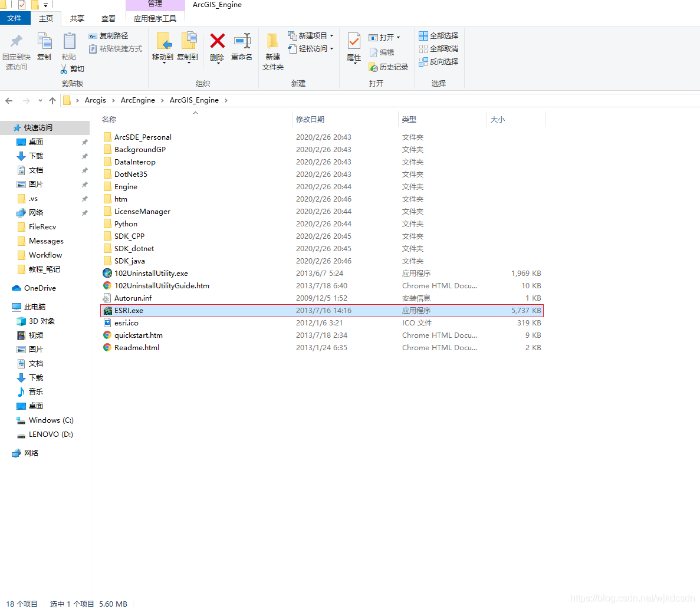This screenshot has height=609, width=700.
Task: Open the recent locations dropdown arrow
Action: 40,101
